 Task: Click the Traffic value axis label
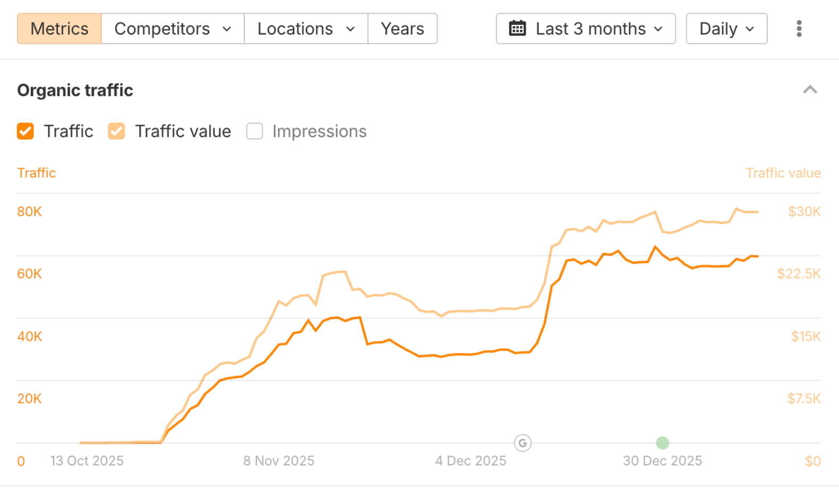783,172
